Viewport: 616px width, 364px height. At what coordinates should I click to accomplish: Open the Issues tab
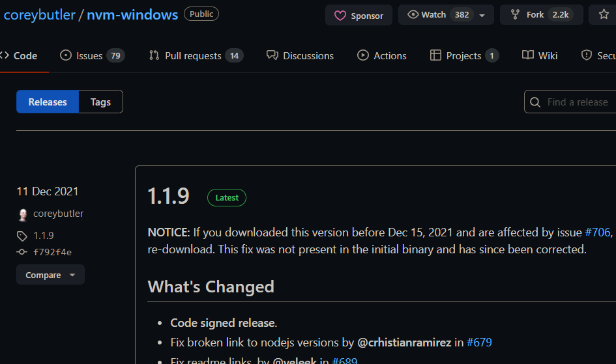pyautogui.click(x=93, y=56)
